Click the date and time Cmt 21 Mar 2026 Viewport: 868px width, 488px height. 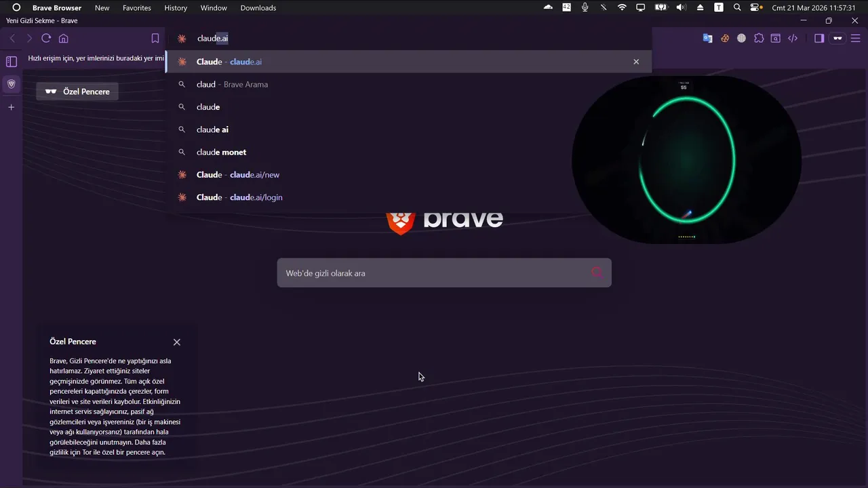pos(814,8)
